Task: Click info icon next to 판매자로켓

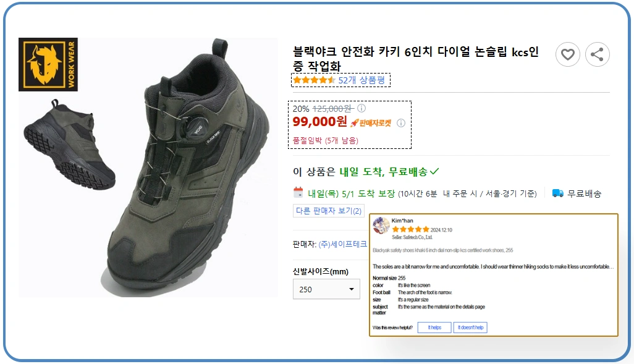Action: [x=400, y=122]
